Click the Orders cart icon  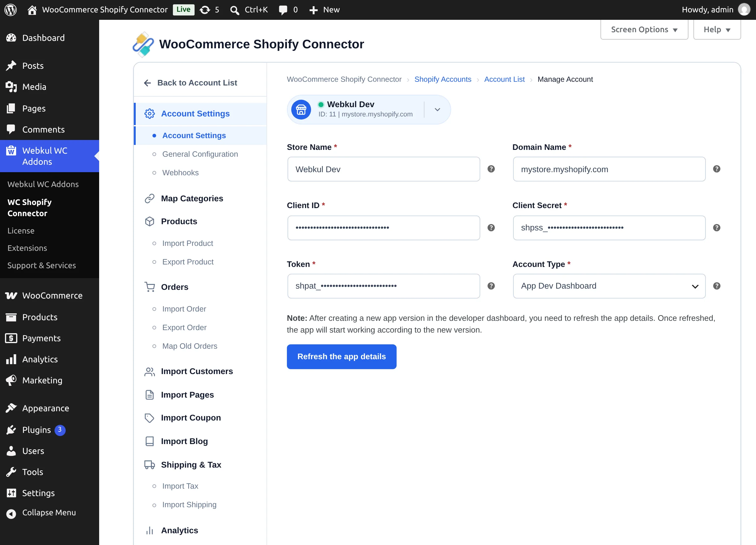click(x=150, y=287)
